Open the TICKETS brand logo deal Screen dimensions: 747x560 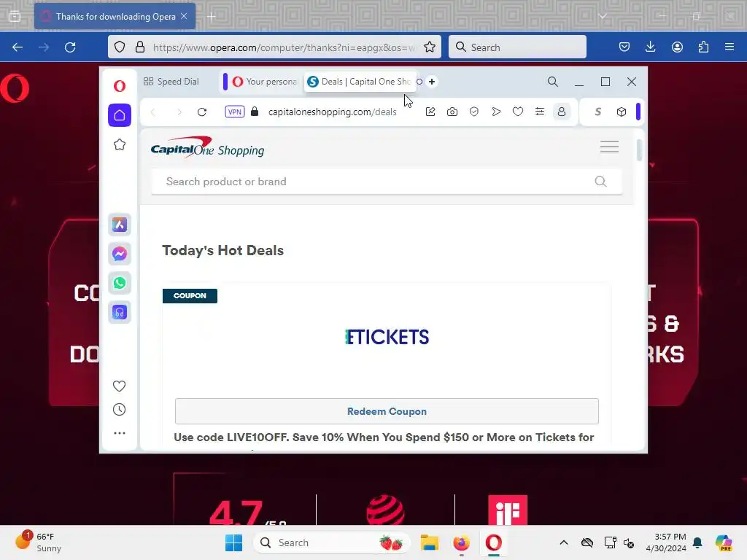point(387,337)
